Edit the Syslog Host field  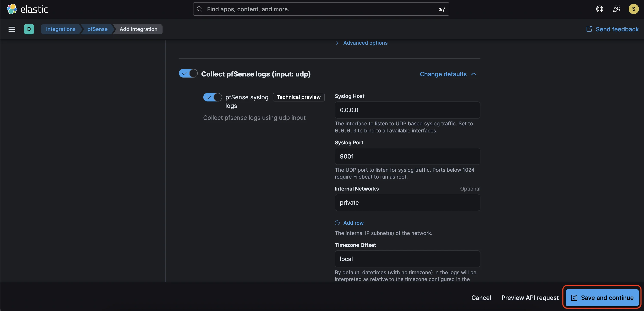pyautogui.click(x=407, y=110)
